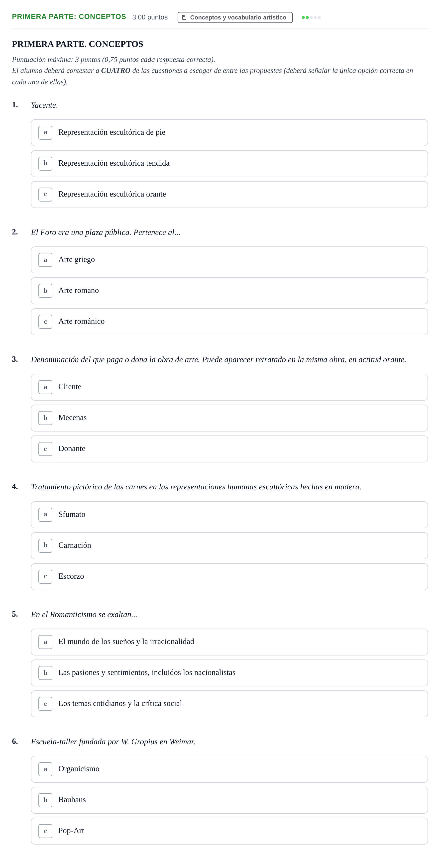
Task: Pick 'Las pasiones y sentimientos' Romanticismo answer
Action: coord(229,673)
